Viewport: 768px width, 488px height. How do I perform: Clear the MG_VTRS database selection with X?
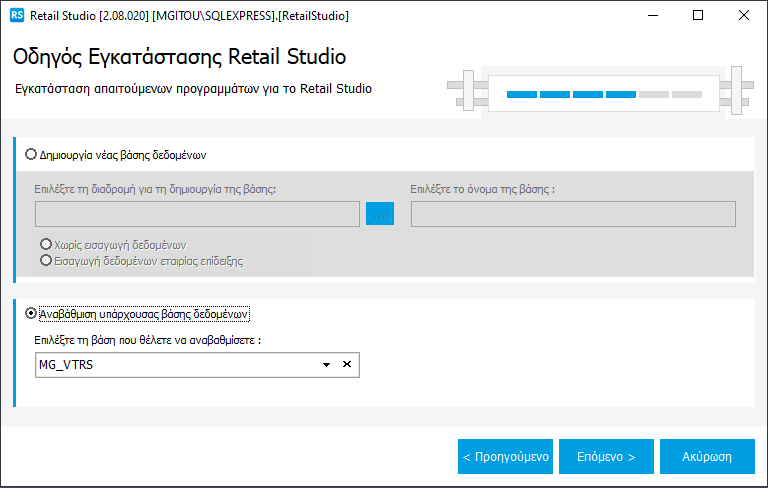[347, 365]
